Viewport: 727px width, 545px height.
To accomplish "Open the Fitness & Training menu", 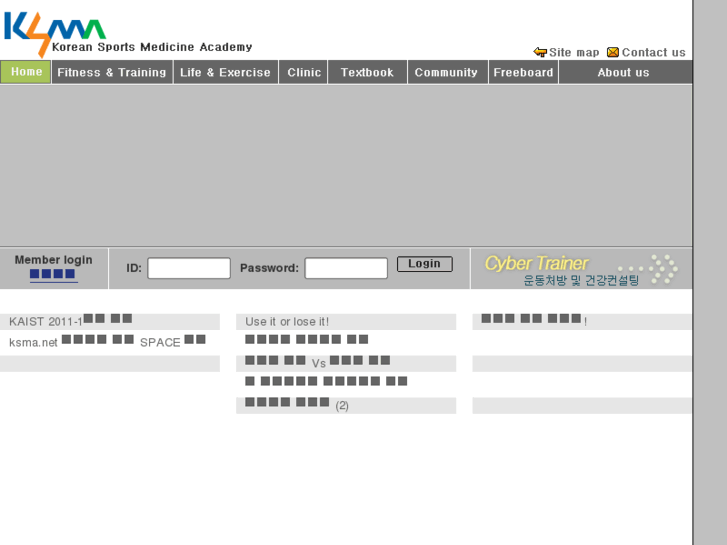I will (x=112, y=72).
